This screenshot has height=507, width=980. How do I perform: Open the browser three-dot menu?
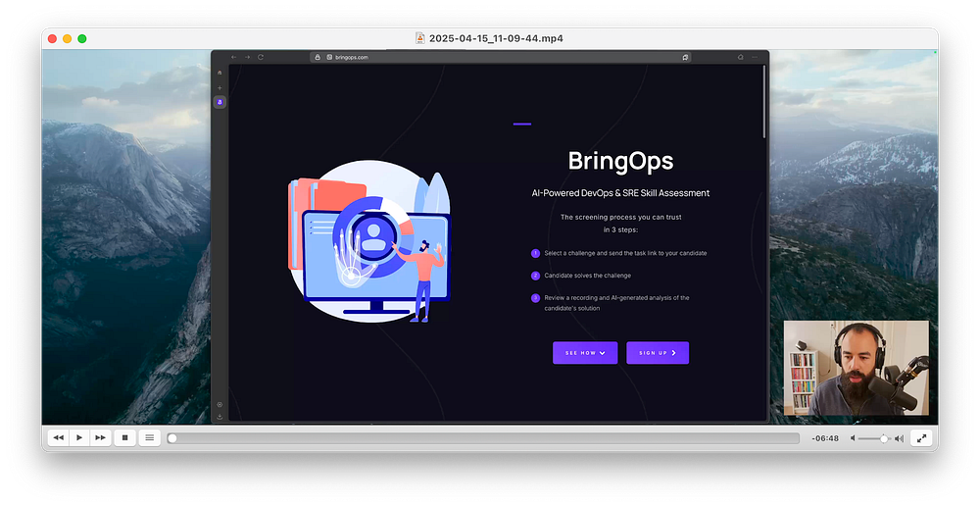tap(755, 57)
